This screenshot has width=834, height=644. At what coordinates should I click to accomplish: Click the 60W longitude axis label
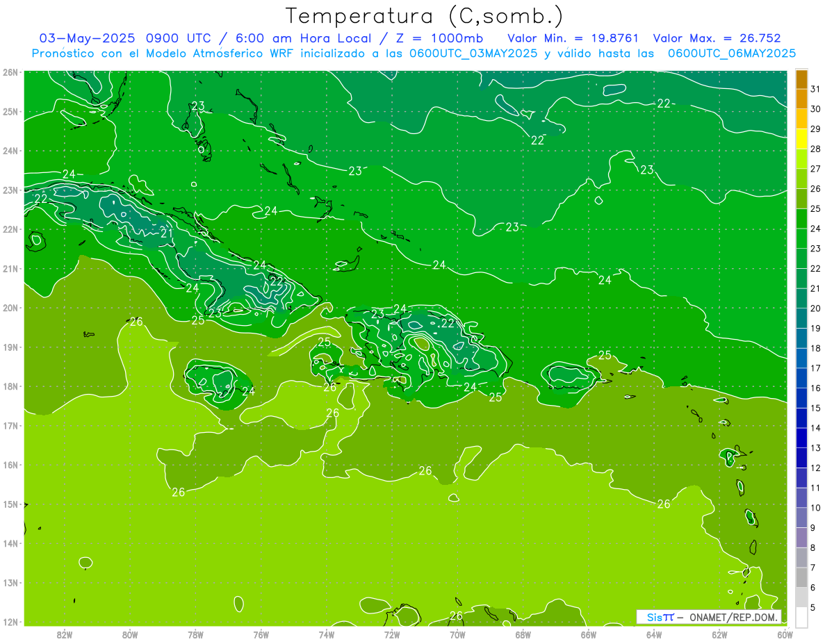click(x=785, y=634)
